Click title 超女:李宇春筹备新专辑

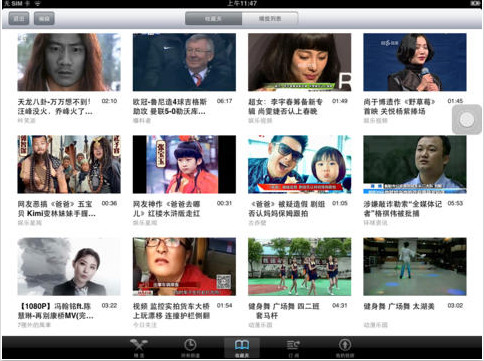tap(286, 106)
